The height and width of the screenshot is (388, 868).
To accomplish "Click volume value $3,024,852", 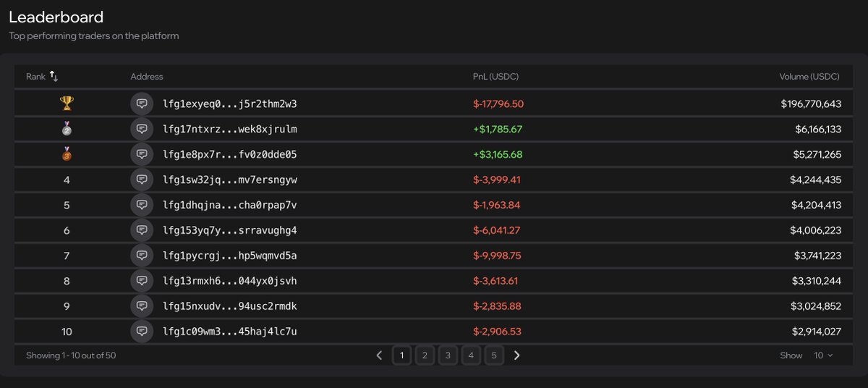I will point(817,306).
